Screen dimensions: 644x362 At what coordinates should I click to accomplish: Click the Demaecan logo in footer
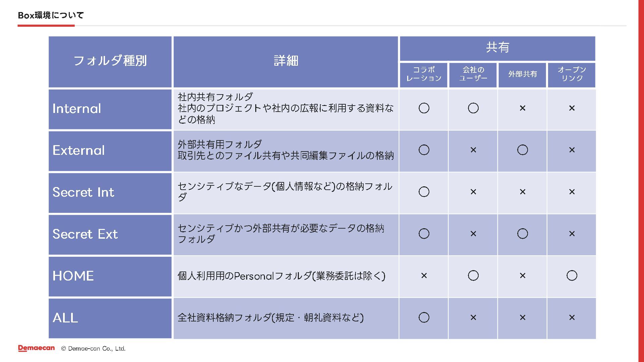36,348
